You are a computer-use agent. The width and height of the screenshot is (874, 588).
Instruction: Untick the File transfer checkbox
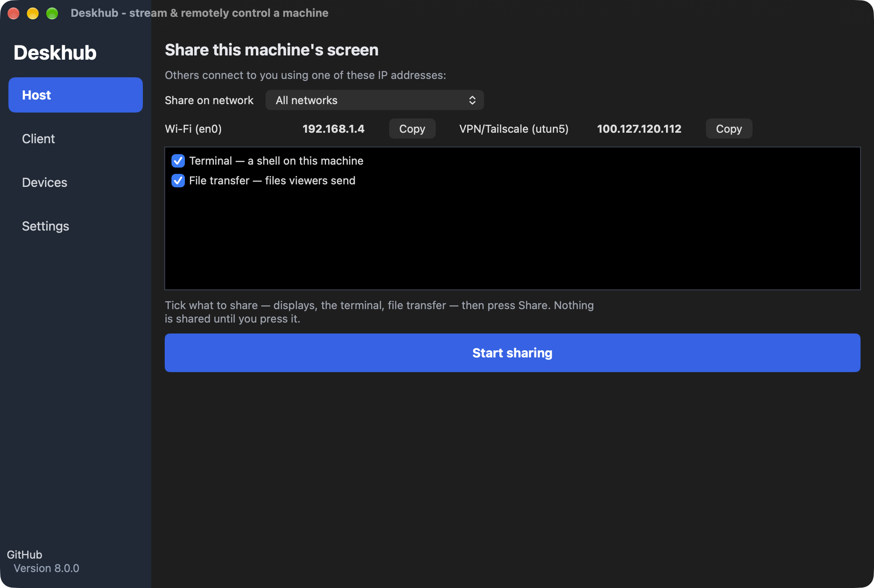tap(178, 181)
